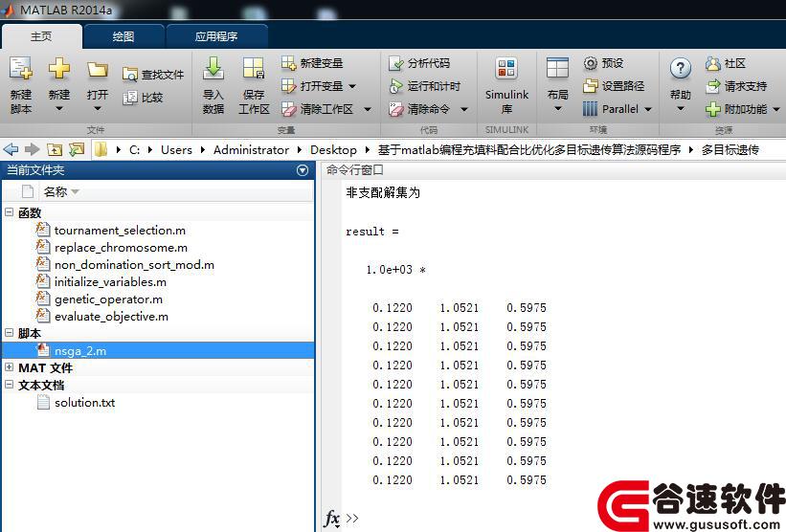Click Find Files (查找文件)
Screen dimensions: 786x532
pyautogui.click(x=153, y=75)
